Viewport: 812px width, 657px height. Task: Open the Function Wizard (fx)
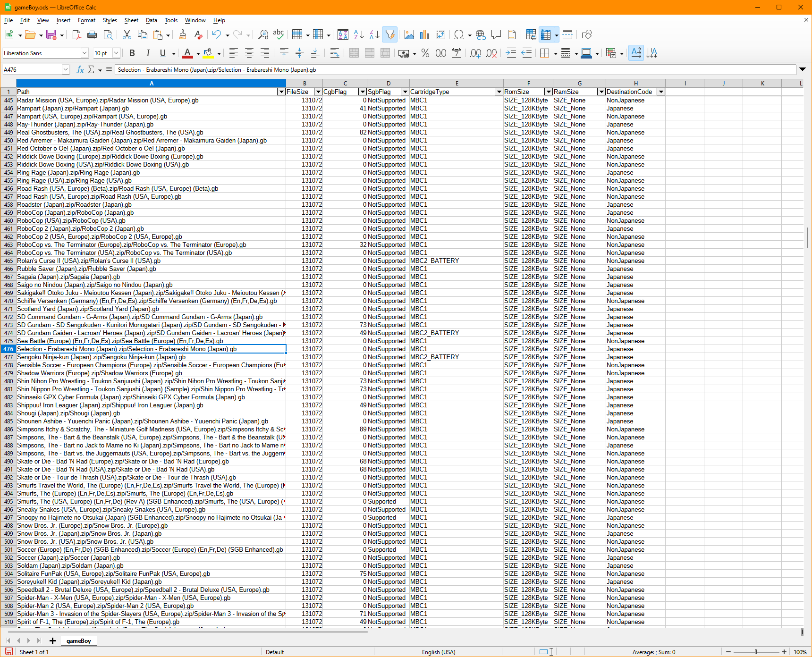(80, 70)
